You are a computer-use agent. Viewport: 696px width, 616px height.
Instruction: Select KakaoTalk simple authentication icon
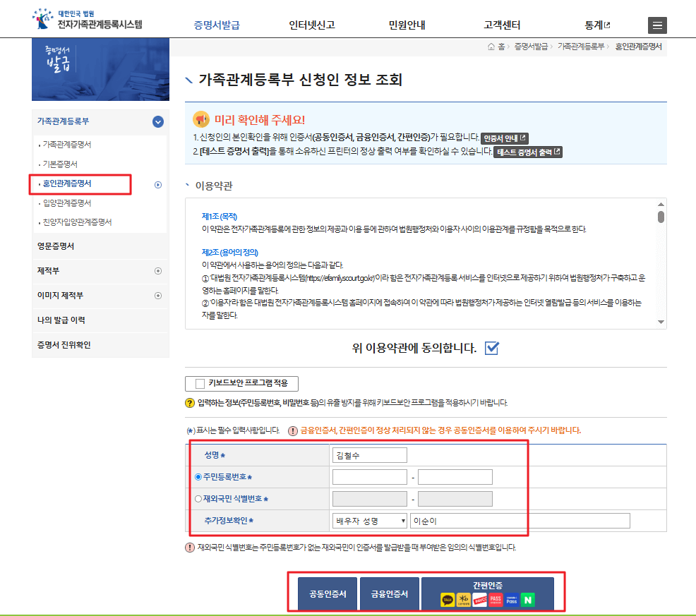pyautogui.click(x=446, y=598)
